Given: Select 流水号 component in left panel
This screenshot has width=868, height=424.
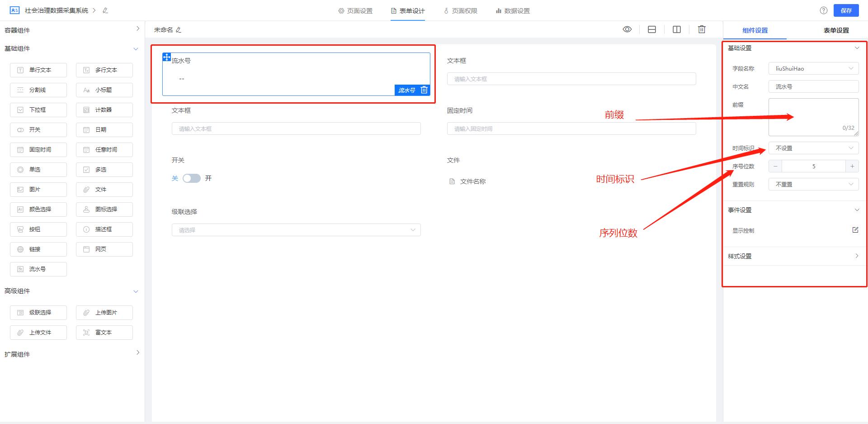Looking at the screenshot, I should click(38, 269).
